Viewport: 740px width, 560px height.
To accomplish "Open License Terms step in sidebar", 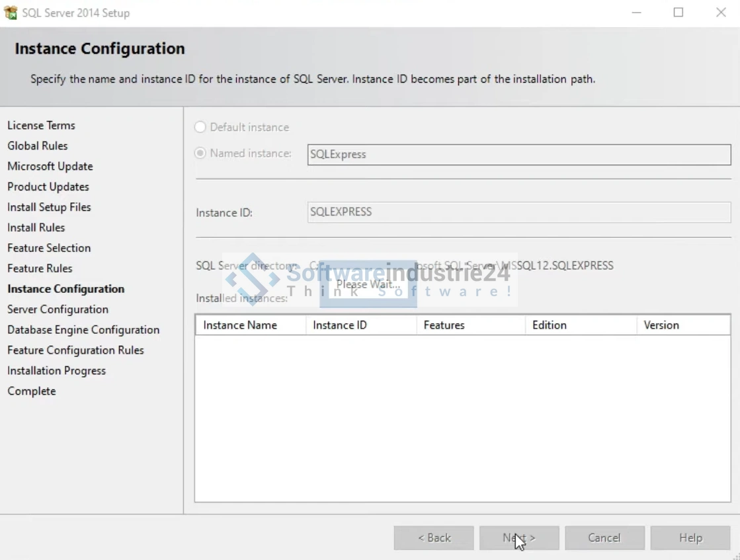I will click(41, 126).
